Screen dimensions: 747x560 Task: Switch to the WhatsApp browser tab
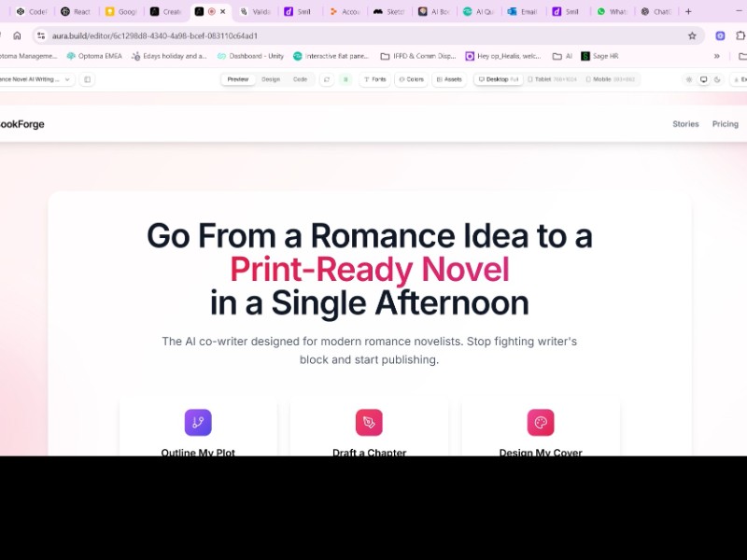pos(612,11)
